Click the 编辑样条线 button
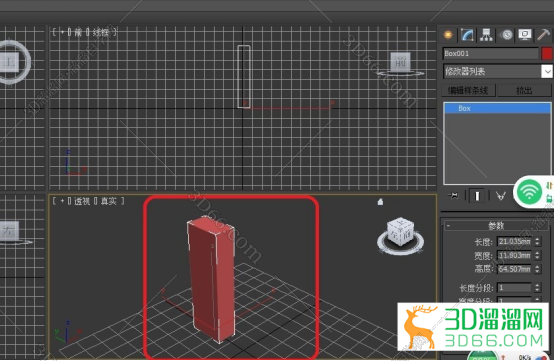 468,90
